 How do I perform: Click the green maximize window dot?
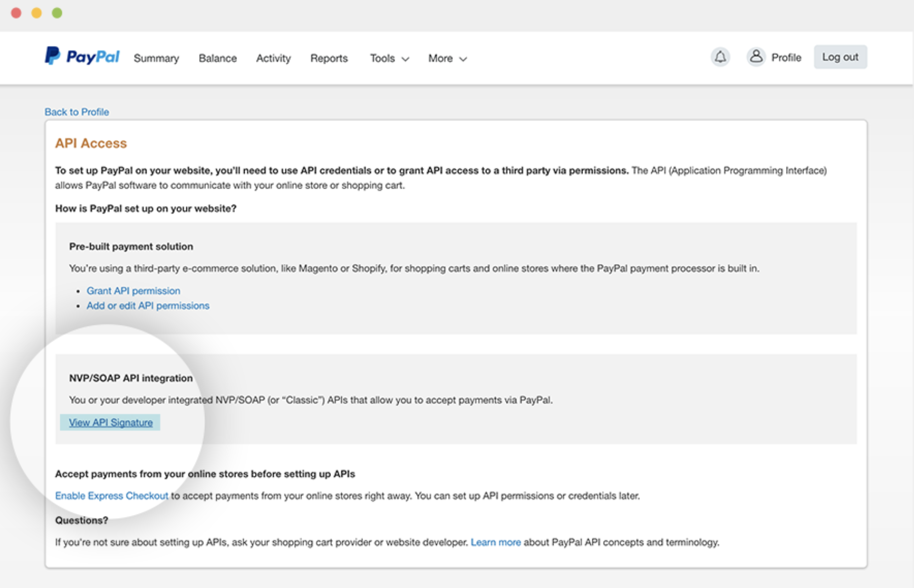[57, 13]
